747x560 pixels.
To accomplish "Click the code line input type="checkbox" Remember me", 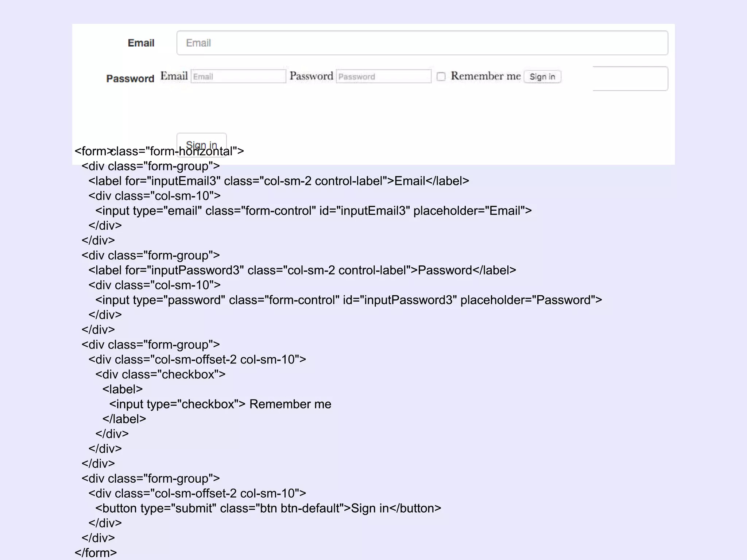I will click(x=220, y=404).
